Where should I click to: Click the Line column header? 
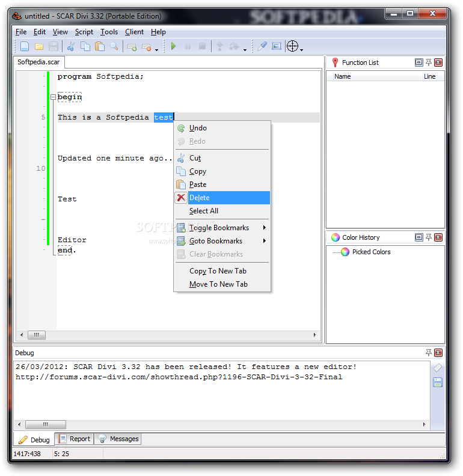[433, 76]
